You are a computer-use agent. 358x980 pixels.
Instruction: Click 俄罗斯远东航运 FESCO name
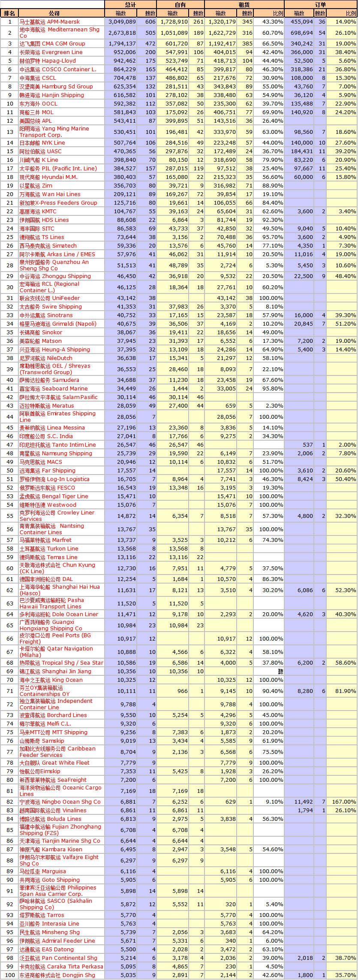(47, 487)
